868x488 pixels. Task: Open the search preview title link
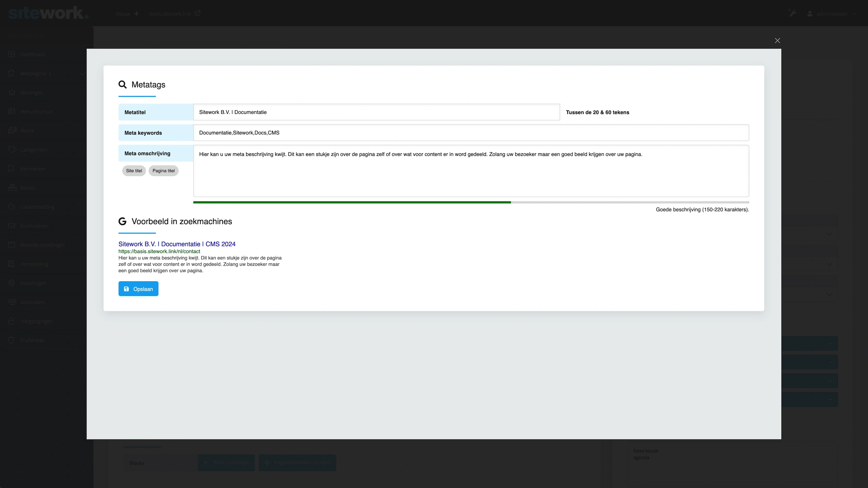tap(177, 244)
